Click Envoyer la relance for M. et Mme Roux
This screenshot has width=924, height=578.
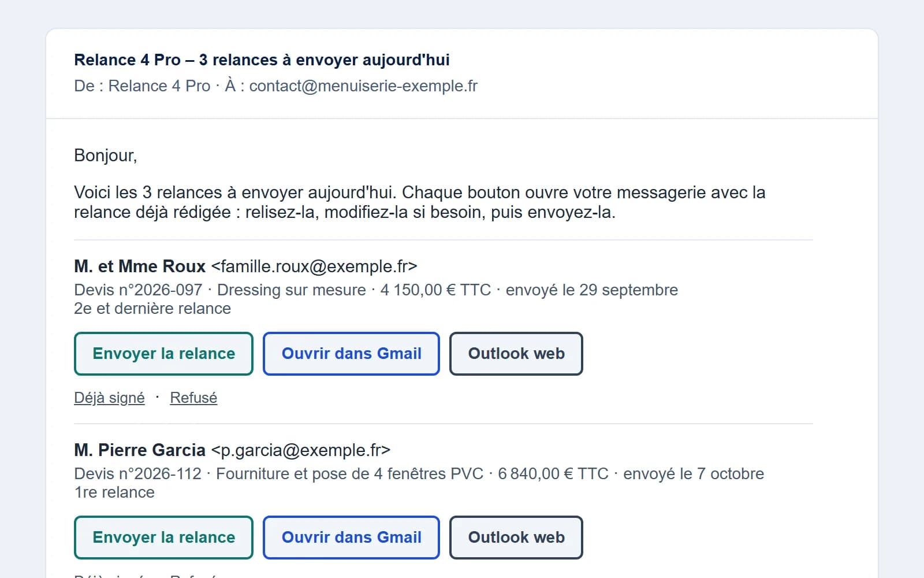(x=163, y=354)
